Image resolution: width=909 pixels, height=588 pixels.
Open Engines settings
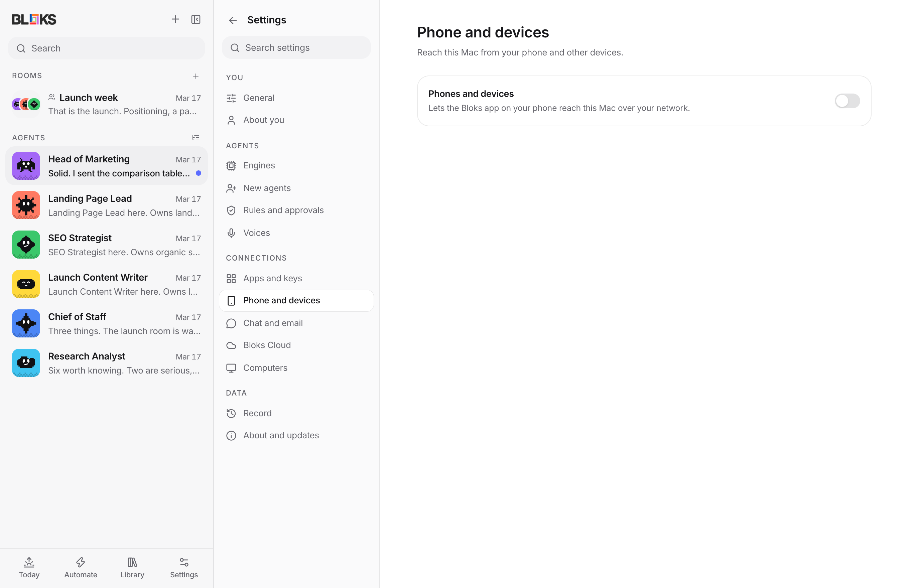296,166
